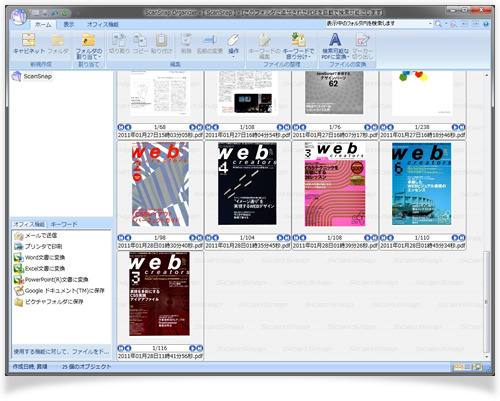The width and height of the screenshot is (500, 401).
Task: Click the 作成日時, 昇順 status bar sort entry
Action: [x=30, y=367]
